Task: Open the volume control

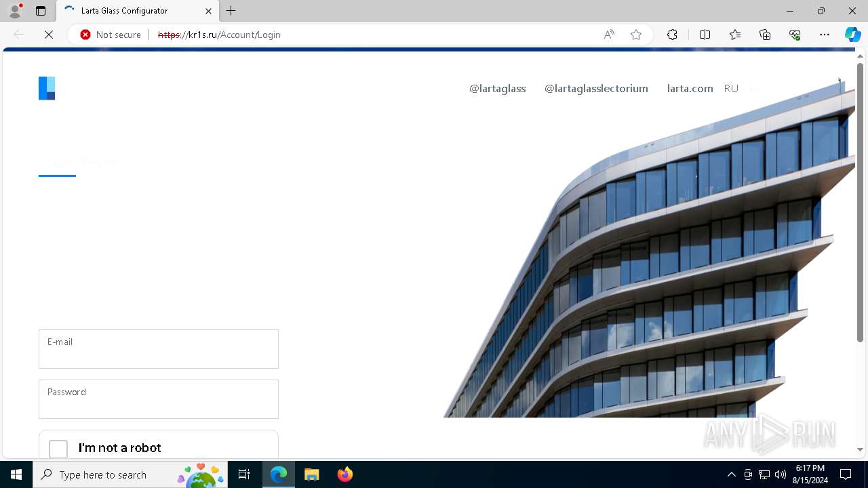Action: pos(781,474)
